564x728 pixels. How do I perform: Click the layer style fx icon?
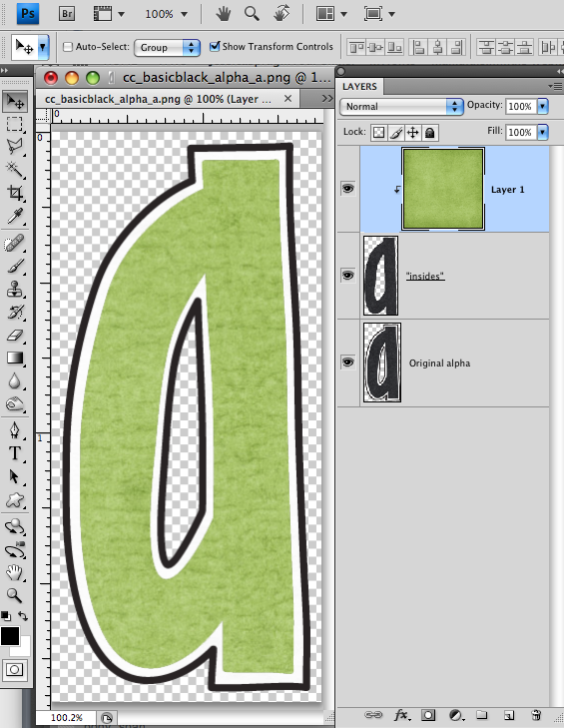pos(401,715)
